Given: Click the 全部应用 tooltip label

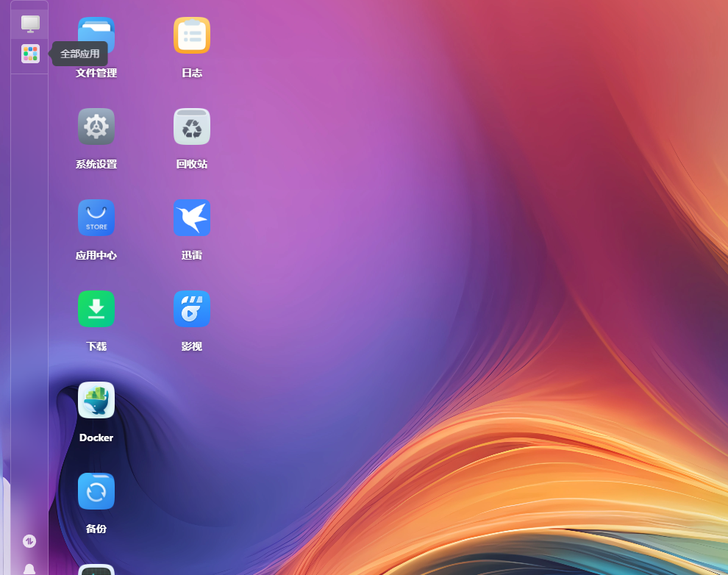Looking at the screenshot, I should coord(80,54).
